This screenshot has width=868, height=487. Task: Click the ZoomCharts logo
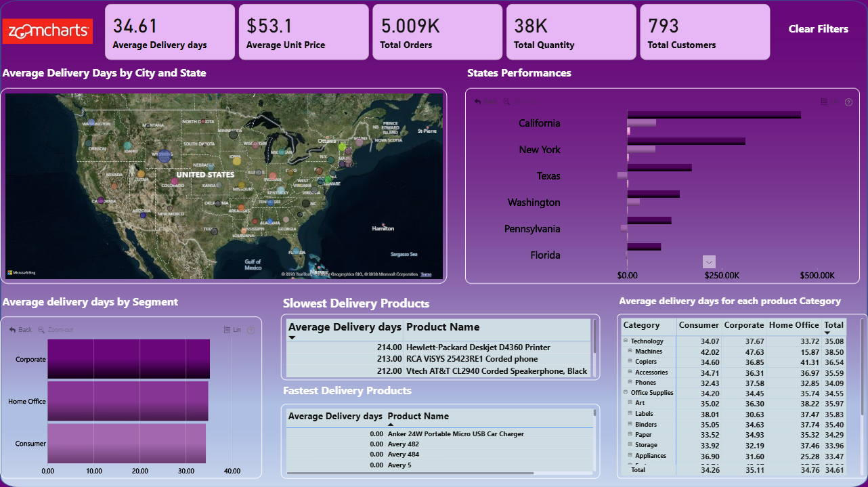coord(47,31)
